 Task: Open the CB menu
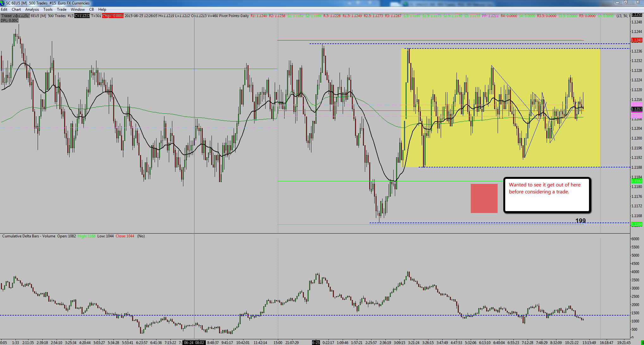pyautogui.click(x=91, y=9)
